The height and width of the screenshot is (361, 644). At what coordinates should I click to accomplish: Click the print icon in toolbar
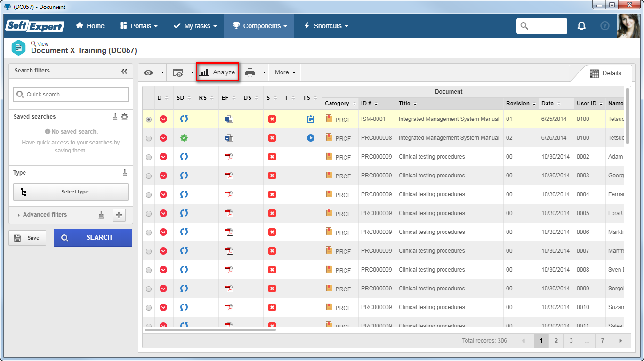coord(250,72)
